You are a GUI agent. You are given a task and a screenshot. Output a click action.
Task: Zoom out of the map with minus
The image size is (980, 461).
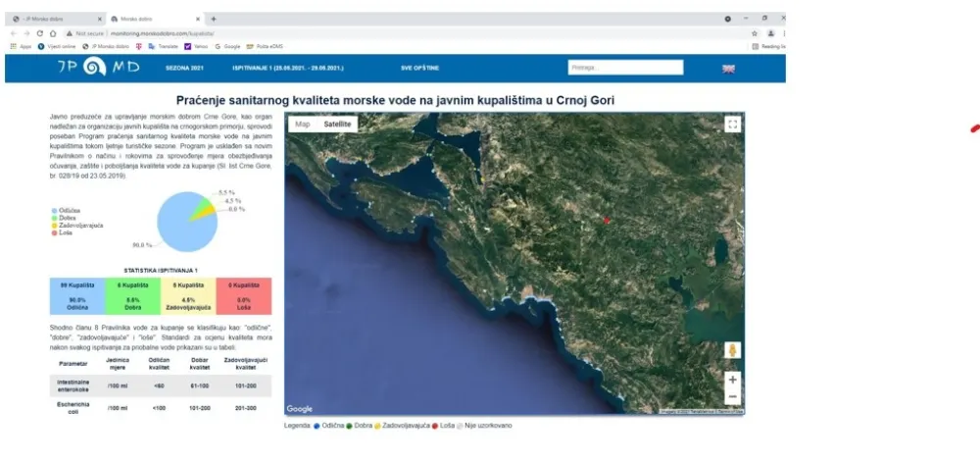point(732,396)
